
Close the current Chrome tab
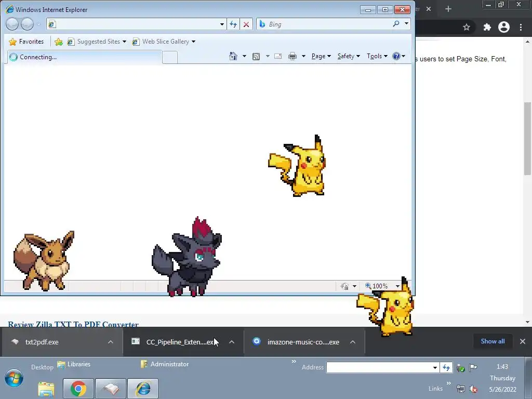point(429,9)
